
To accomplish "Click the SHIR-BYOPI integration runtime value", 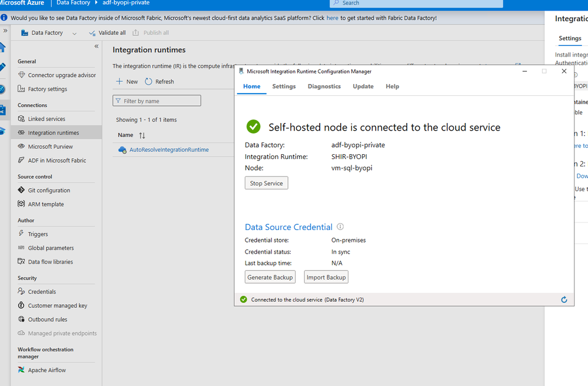I will (349, 157).
